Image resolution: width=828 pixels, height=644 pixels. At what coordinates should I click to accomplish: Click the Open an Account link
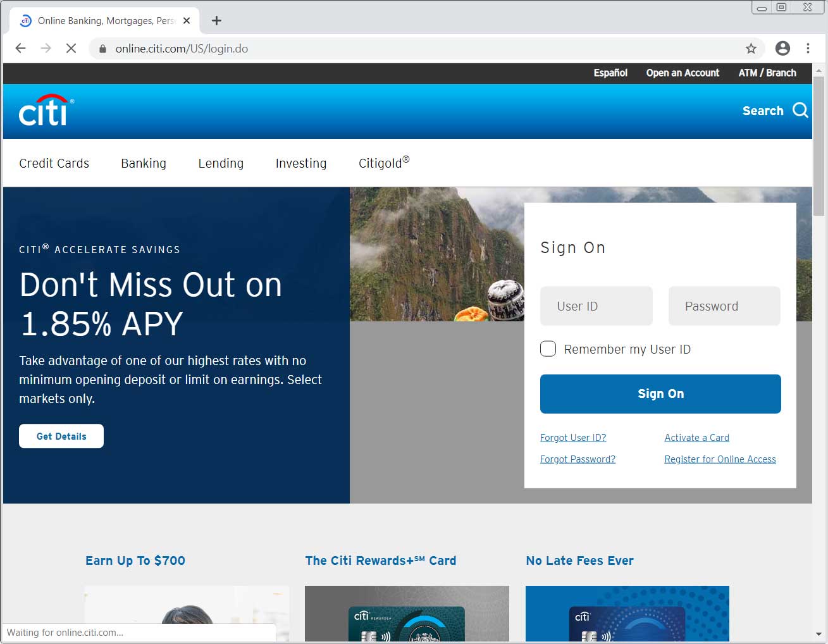683,73
